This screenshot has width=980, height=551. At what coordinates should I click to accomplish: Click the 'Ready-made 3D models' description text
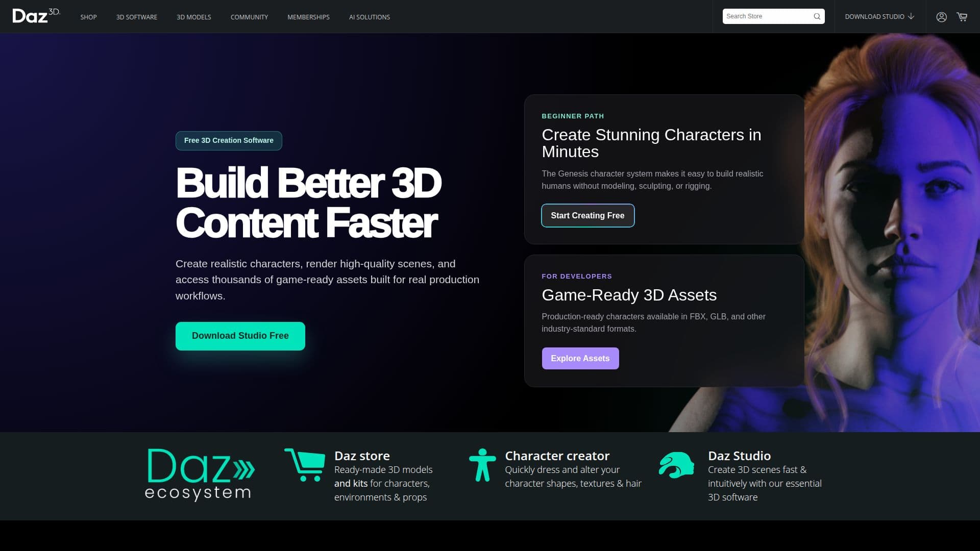point(383,483)
